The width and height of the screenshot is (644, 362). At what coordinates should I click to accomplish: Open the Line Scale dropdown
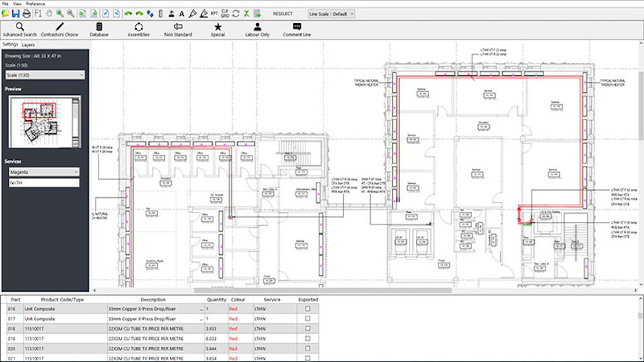331,14
